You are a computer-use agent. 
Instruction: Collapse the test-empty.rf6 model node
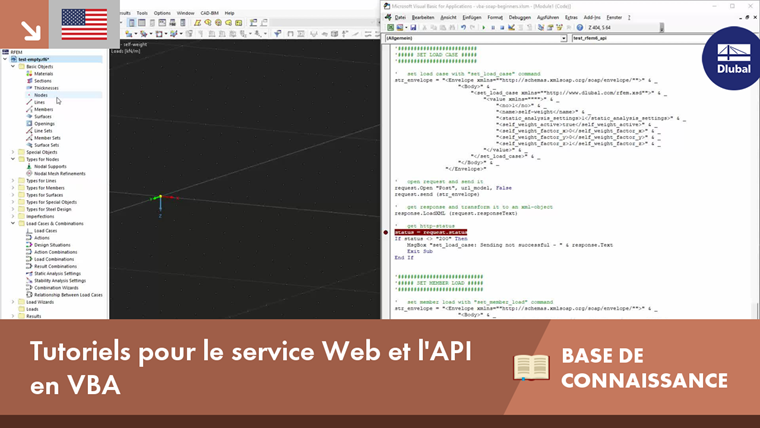5,59
